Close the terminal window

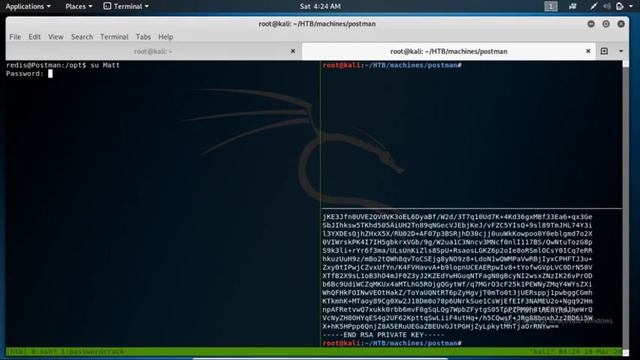[621, 24]
